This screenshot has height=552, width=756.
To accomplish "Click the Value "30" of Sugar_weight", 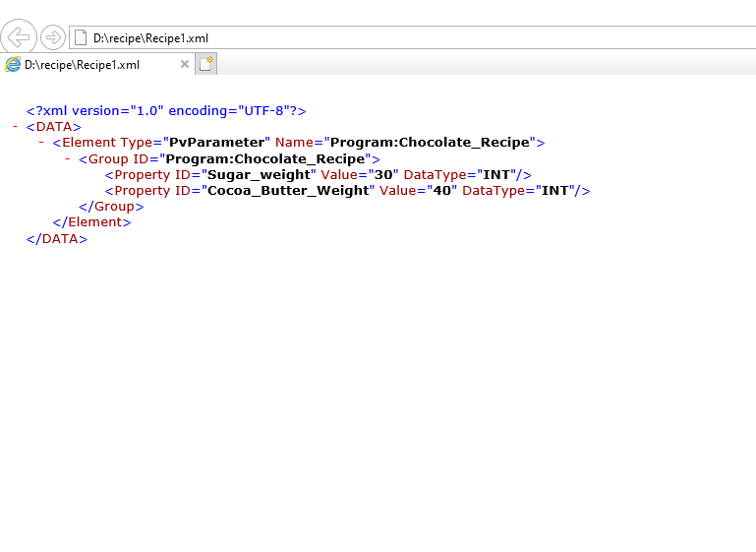I will point(383,175).
